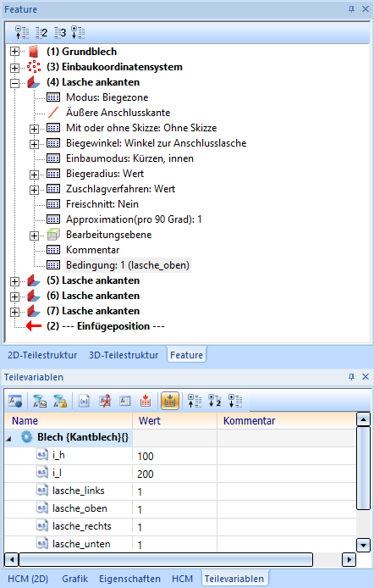Viewport: 374px width, 588px height.
Task: Show Feature tree up to level 3
Action: [x=60, y=33]
